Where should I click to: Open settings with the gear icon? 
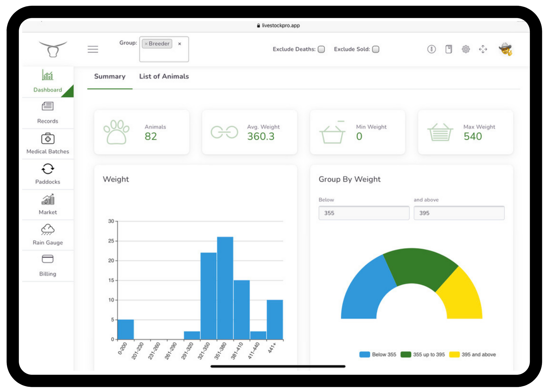[466, 49]
